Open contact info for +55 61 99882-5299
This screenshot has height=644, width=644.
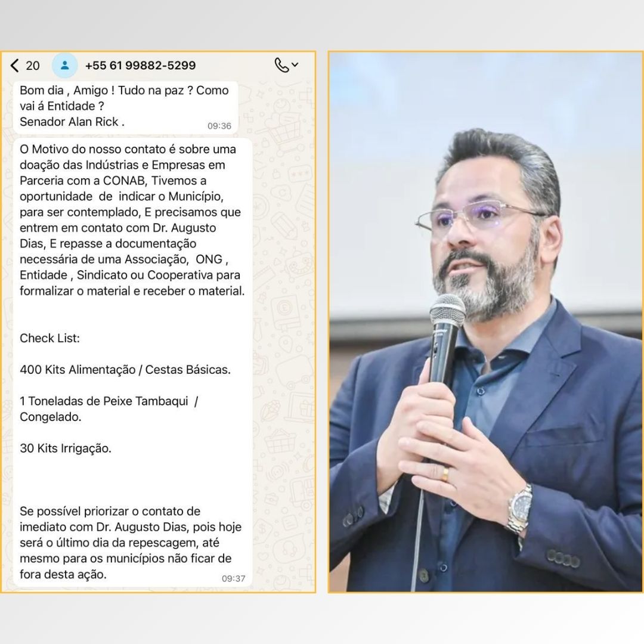pyautogui.click(x=140, y=66)
